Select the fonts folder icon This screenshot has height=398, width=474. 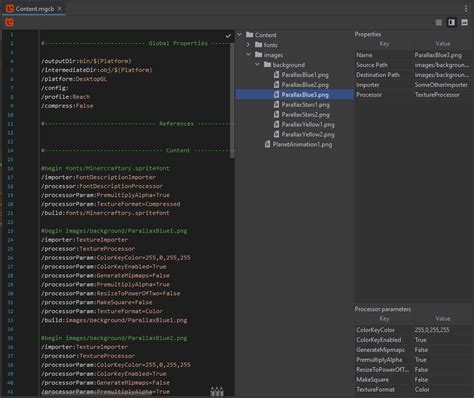[x=258, y=44]
